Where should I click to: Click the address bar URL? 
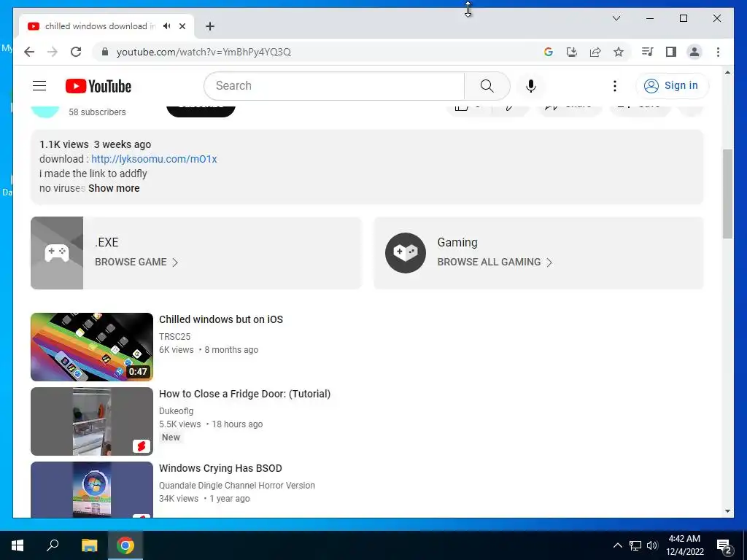coord(204,52)
